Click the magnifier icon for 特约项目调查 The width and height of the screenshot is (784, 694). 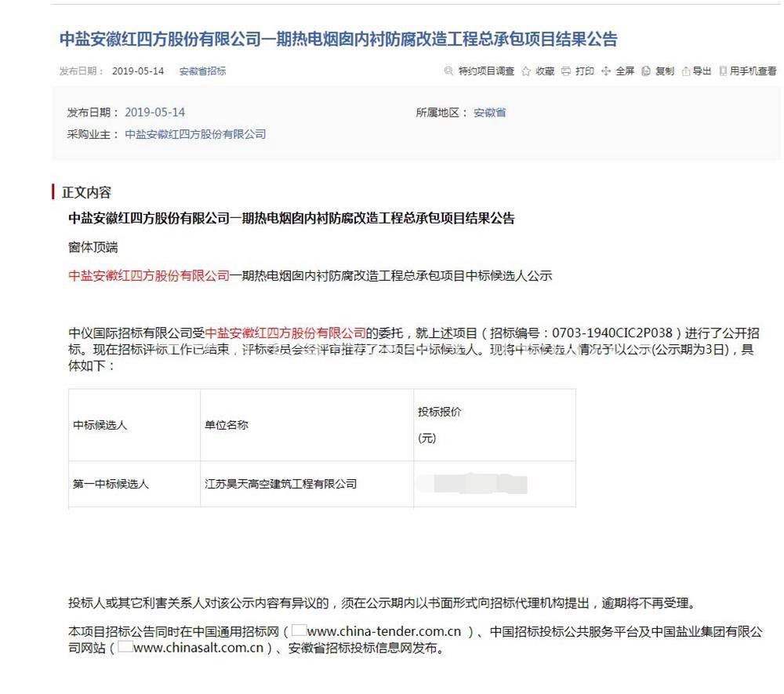(x=448, y=71)
